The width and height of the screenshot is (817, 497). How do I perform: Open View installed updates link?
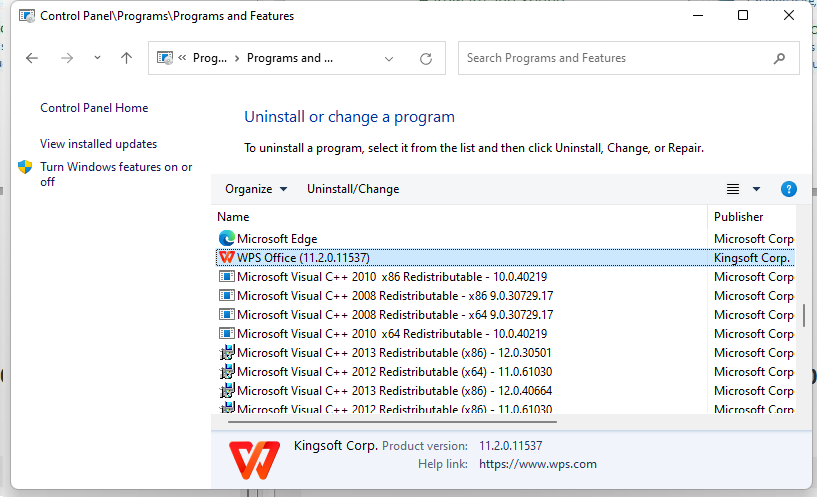(x=98, y=144)
